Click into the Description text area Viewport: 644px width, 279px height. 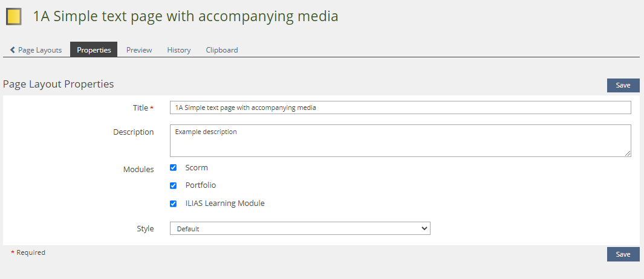[400, 140]
